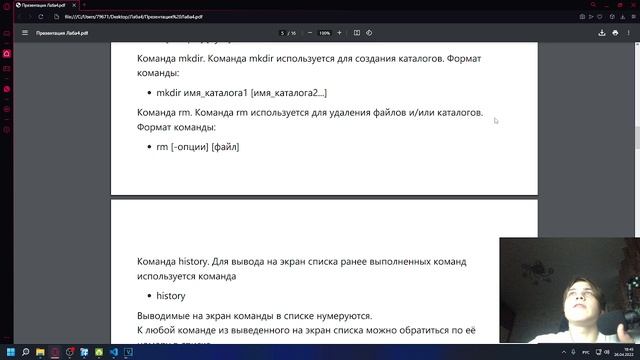Click 'Выводимые на экран команды в списке нумеруются.'
This screenshot has height=360, width=640.
tap(255, 316)
